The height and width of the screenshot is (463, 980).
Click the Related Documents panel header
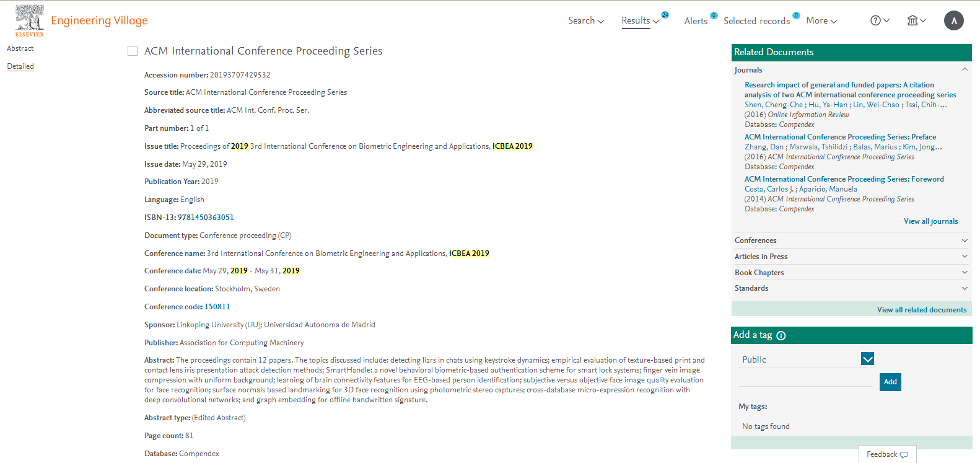pyautogui.click(x=852, y=53)
